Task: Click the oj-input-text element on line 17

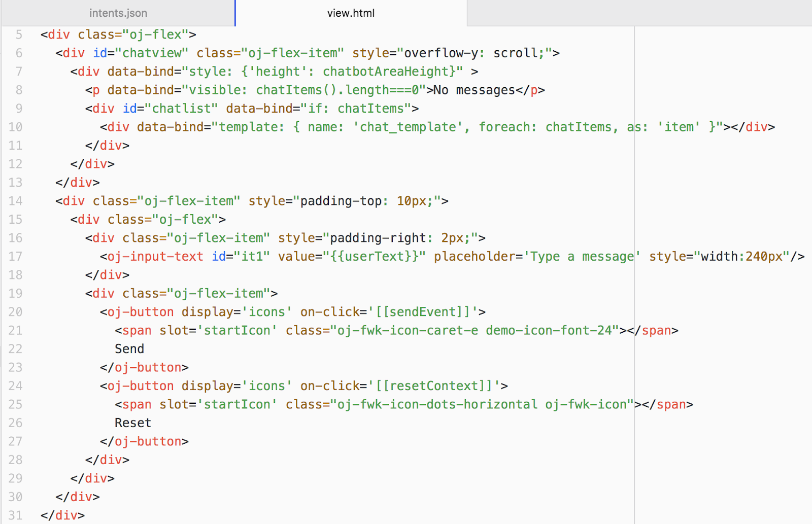Action: pos(155,256)
